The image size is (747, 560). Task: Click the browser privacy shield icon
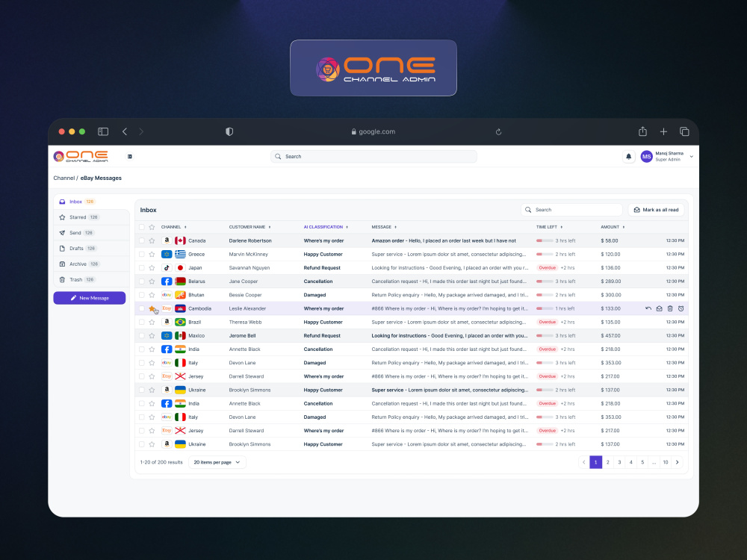(229, 132)
